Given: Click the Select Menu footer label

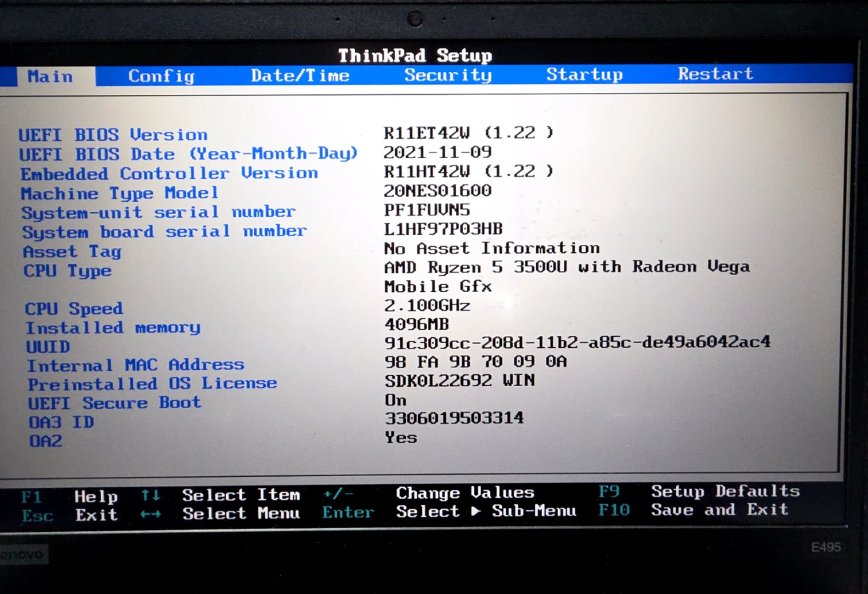Looking at the screenshot, I should click(241, 514).
